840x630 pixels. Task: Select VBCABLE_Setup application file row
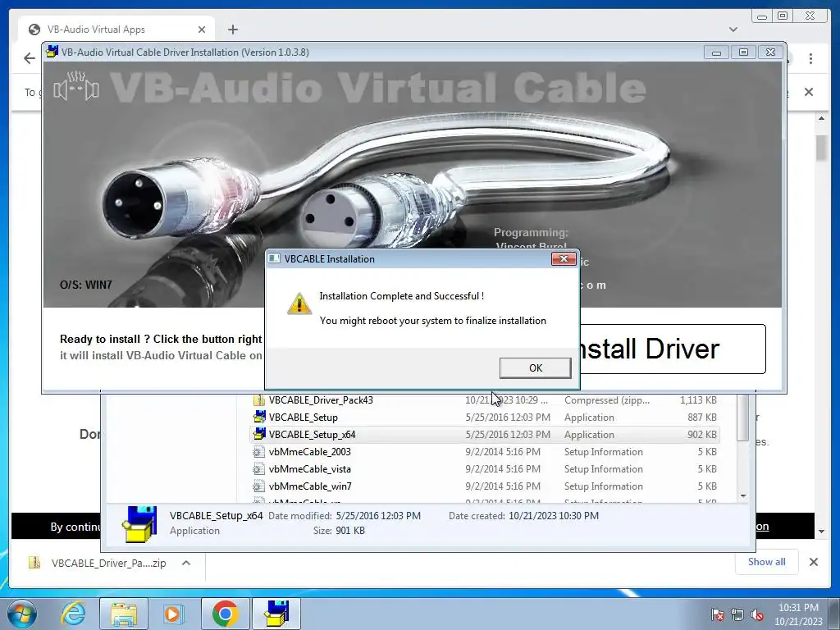pyautogui.click(x=486, y=418)
